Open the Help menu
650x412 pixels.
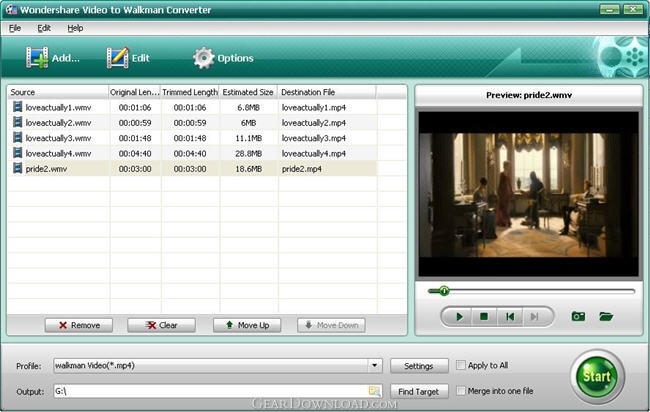click(75, 28)
